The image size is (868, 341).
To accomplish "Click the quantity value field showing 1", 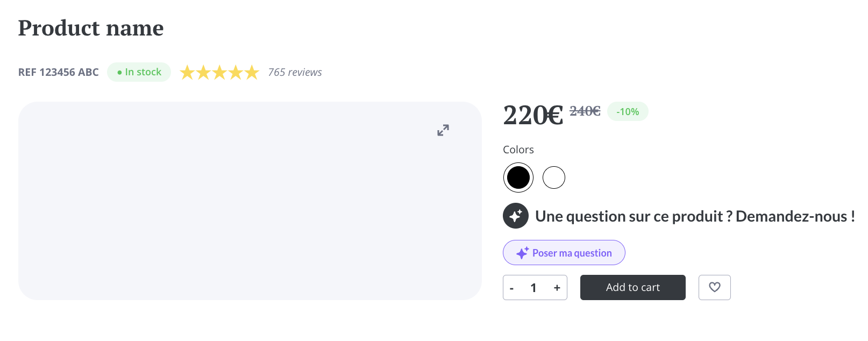I will pyautogui.click(x=533, y=288).
